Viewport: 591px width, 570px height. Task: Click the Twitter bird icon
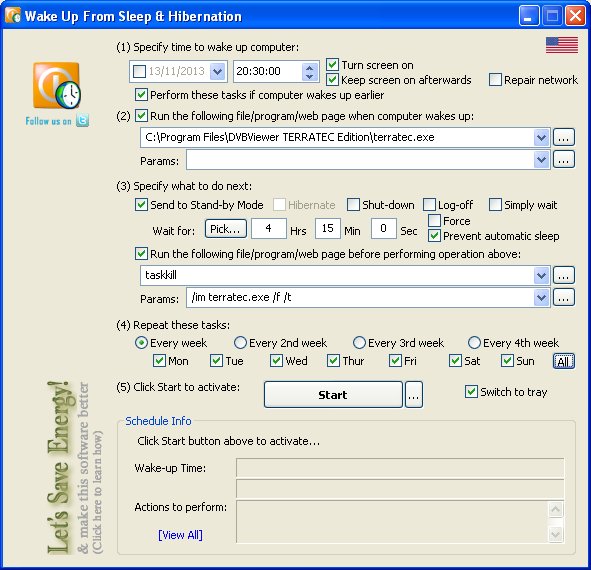click(83, 120)
